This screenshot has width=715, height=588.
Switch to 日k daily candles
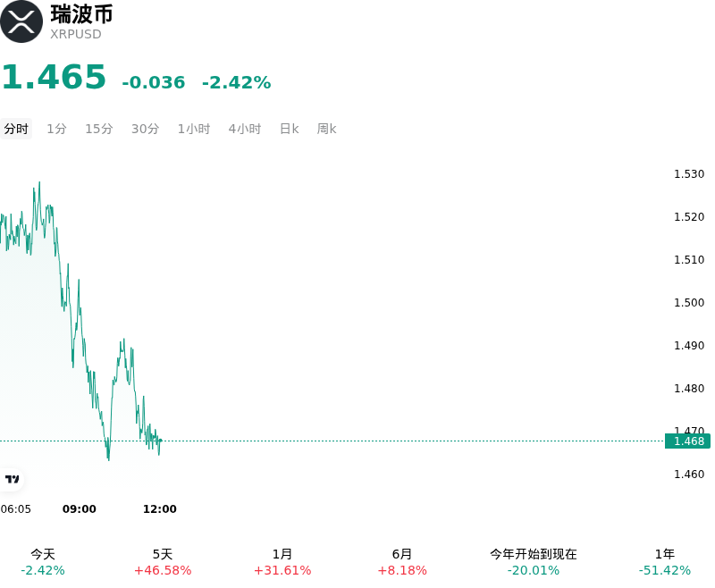coord(289,129)
